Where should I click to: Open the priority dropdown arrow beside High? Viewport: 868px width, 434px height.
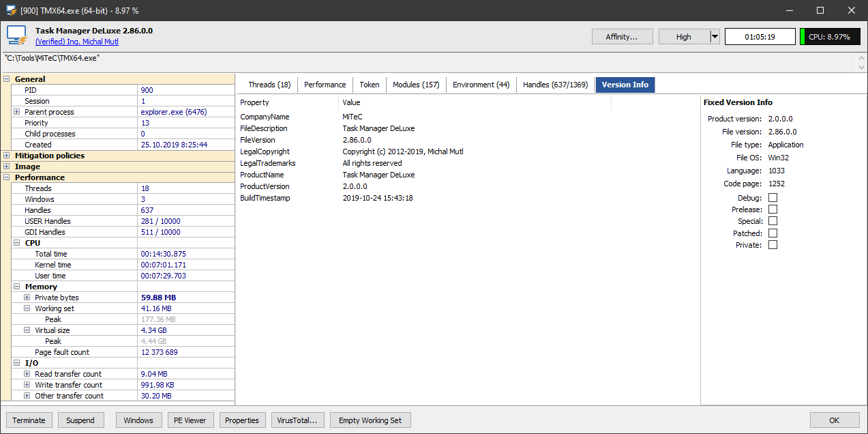(715, 37)
